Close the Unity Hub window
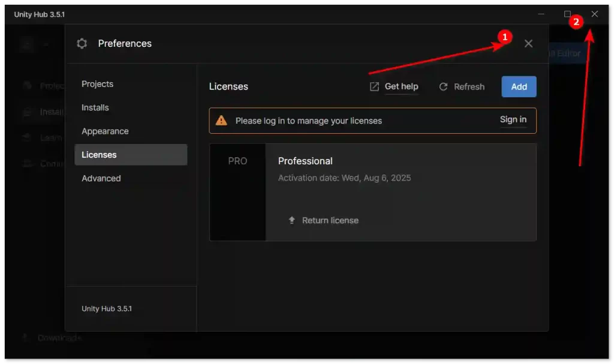The height and width of the screenshot is (364, 614). tap(594, 14)
